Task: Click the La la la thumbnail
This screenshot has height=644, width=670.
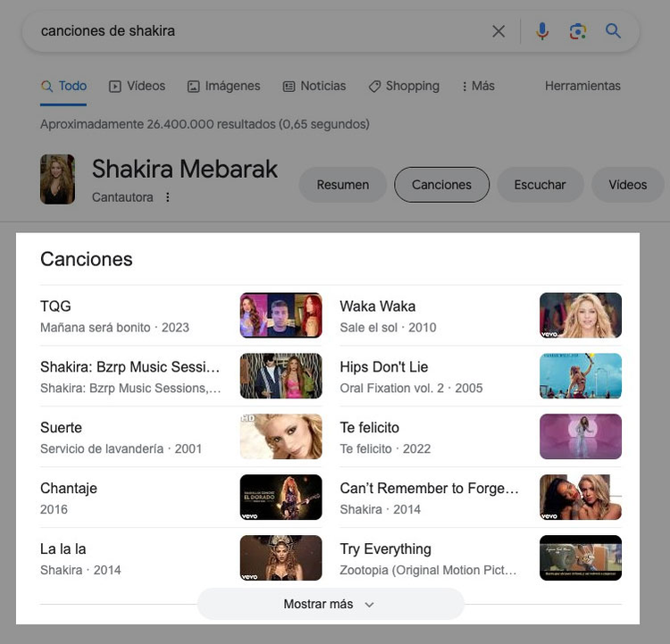Action: 281,558
